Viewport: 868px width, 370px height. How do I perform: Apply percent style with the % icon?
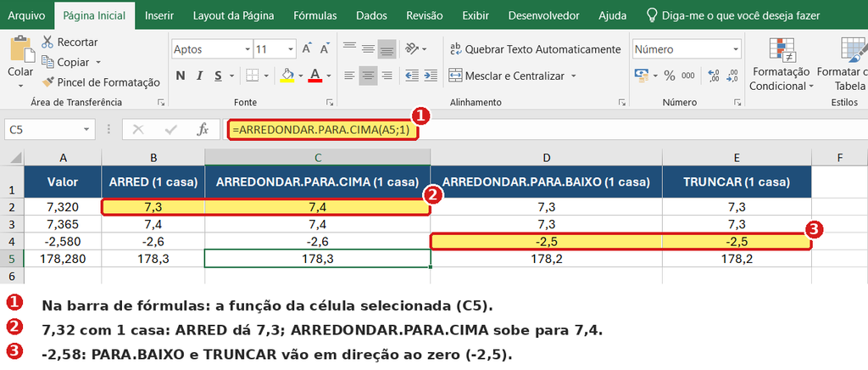pos(670,76)
